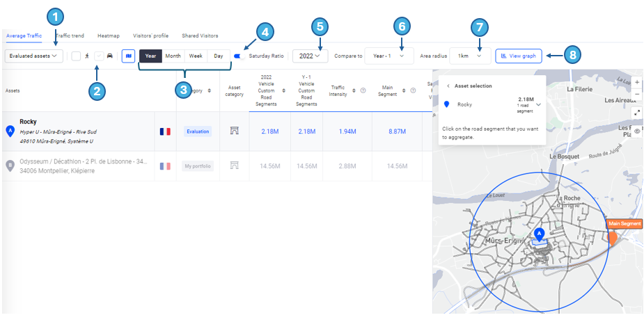Open the Area radius 1km dropdown

coord(469,56)
